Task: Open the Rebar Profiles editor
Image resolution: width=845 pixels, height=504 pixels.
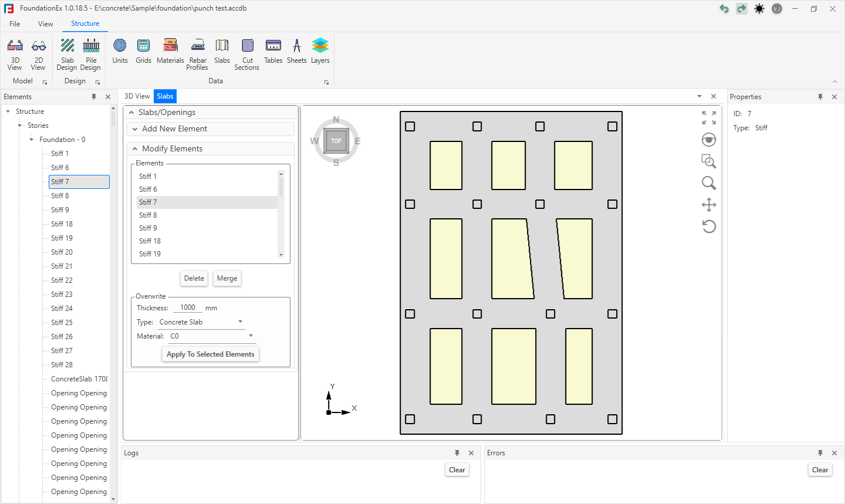Action: click(198, 54)
